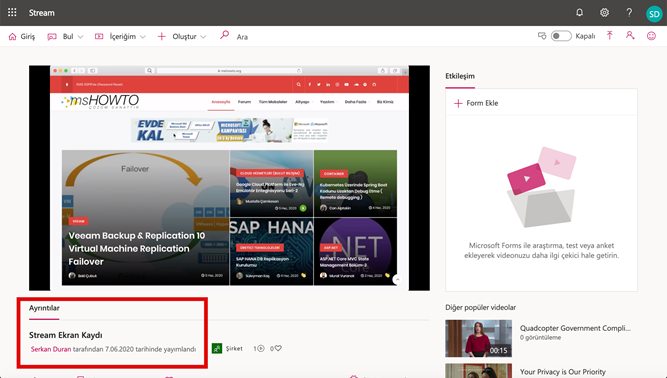
Task: Select the Etkileşim tab
Action: pyautogui.click(x=460, y=76)
